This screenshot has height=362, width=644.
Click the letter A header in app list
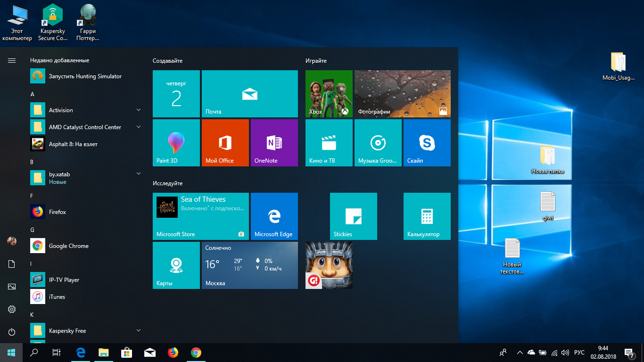[x=32, y=94]
